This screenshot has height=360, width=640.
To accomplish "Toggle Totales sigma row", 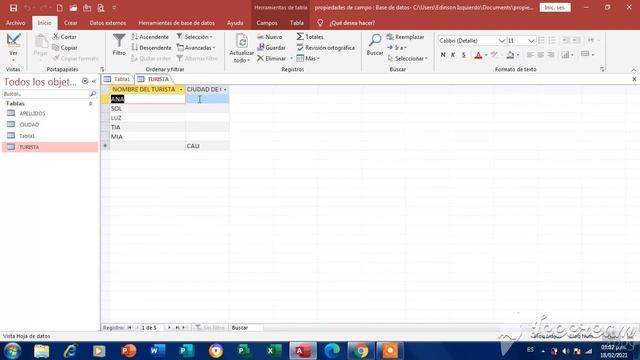I will coord(310,37).
